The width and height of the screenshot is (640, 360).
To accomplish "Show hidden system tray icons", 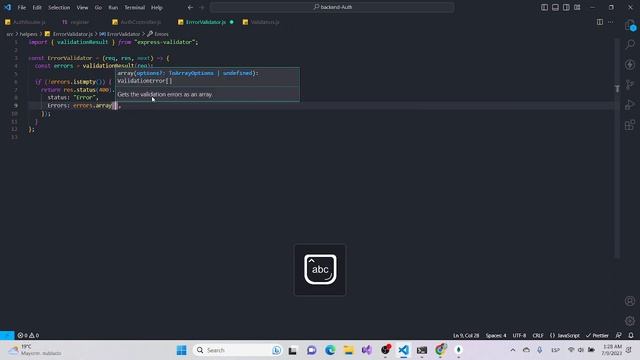I will tap(513, 350).
